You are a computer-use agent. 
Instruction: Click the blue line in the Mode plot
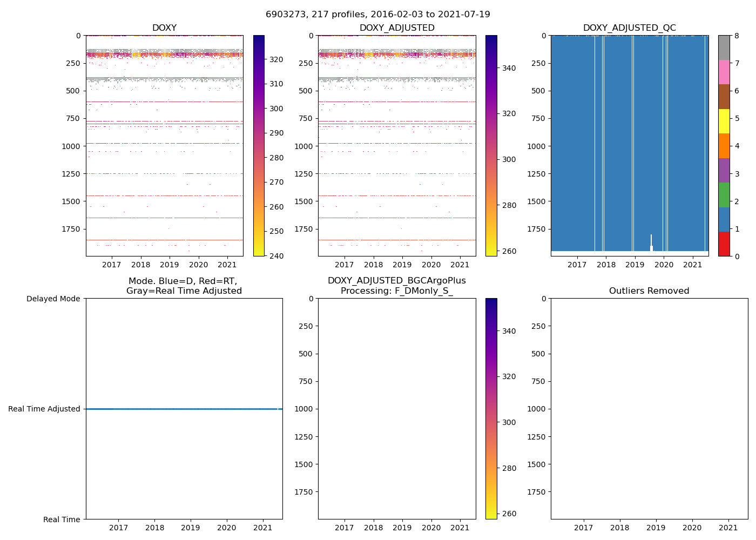[x=184, y=409]
